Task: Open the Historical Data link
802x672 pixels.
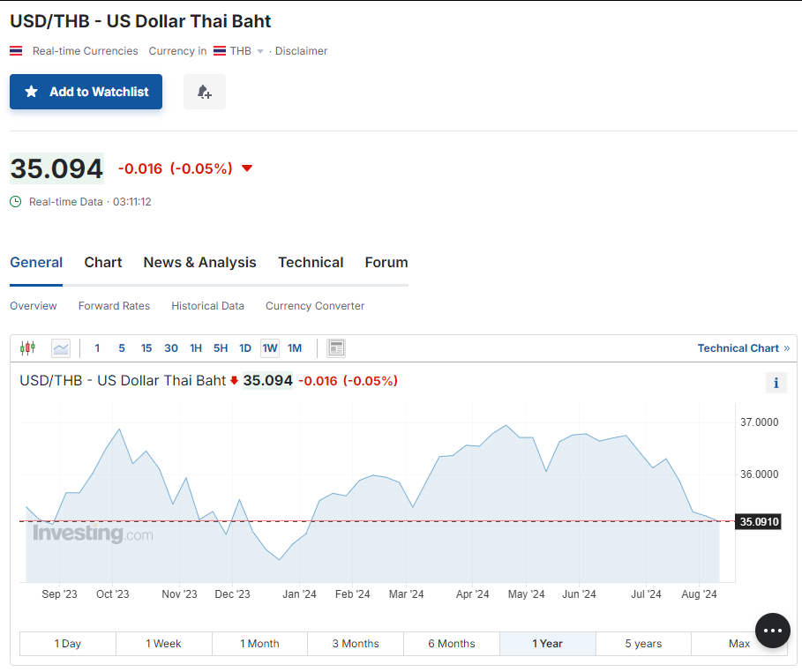Action: click(x=207, y=306)
